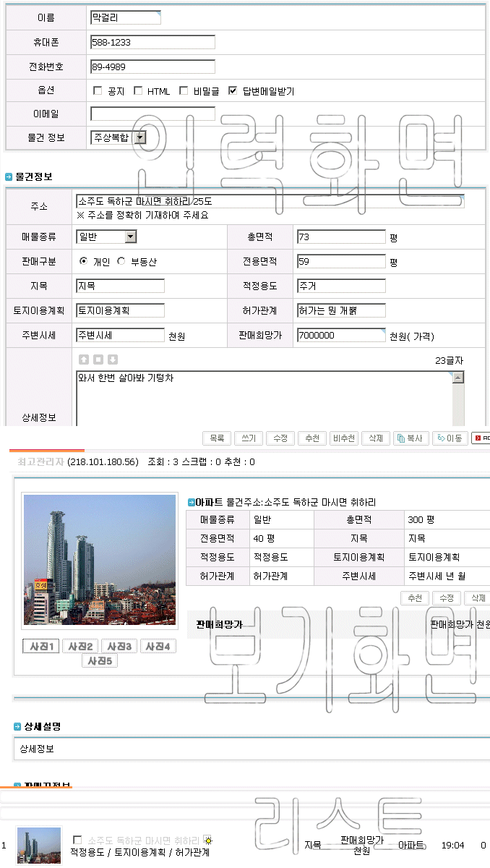Screen dimensions: 490x868
Task: Switch to the 사진5 photo tab
Action: click(100, 660)
